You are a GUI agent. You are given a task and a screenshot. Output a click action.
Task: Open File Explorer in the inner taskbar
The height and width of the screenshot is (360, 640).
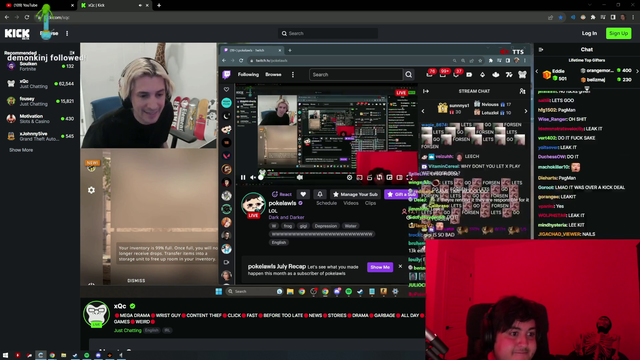tap(290, 291)
